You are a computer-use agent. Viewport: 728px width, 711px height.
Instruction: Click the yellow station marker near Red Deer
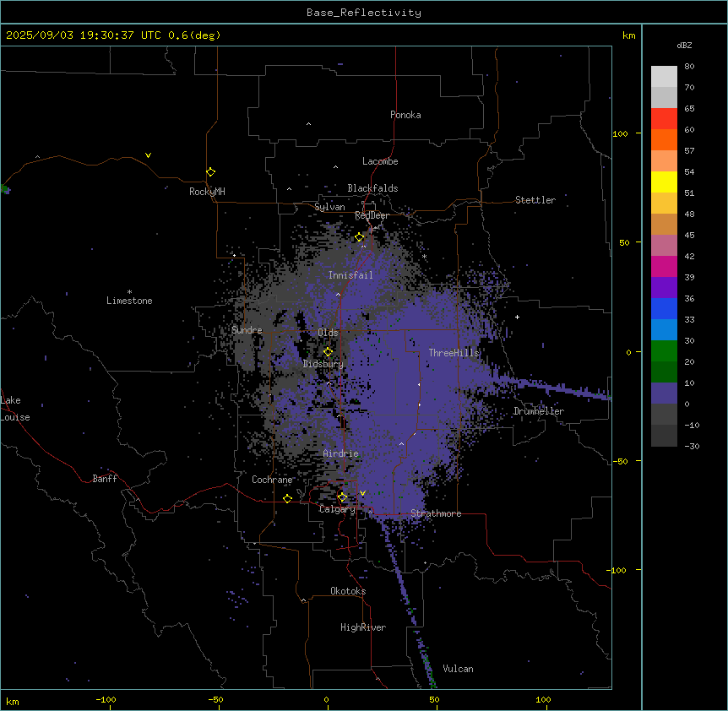pyautogui.click(x=360, y=237)
